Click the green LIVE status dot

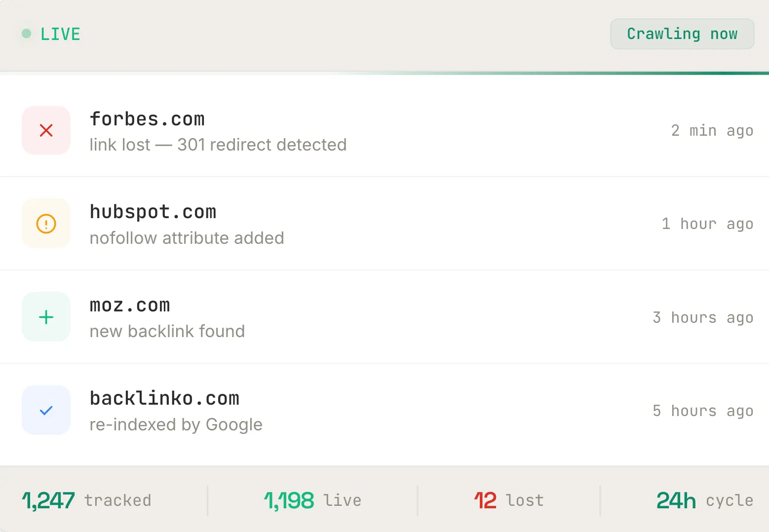pyautogui.click(x=27, y=34)
